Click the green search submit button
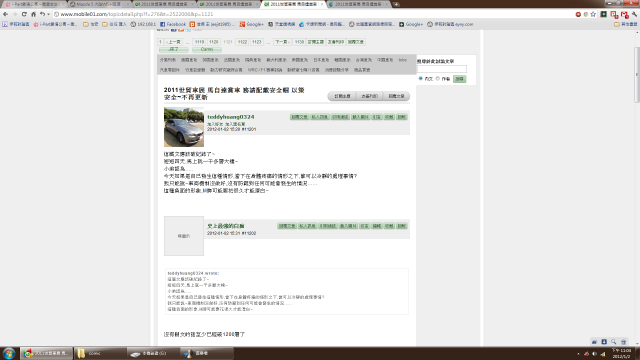The width and height of the screenshot is (640, 360). coord(460,79)
